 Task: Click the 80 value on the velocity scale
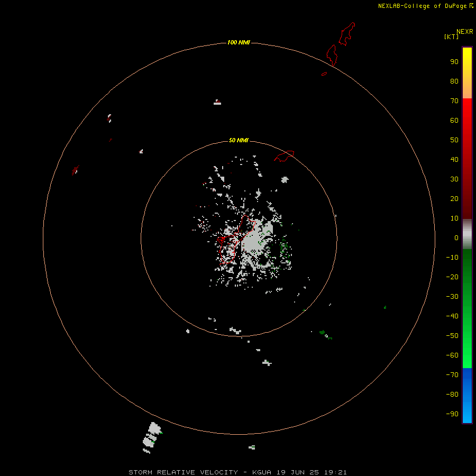pyautogui.click(x=454, y=81)
